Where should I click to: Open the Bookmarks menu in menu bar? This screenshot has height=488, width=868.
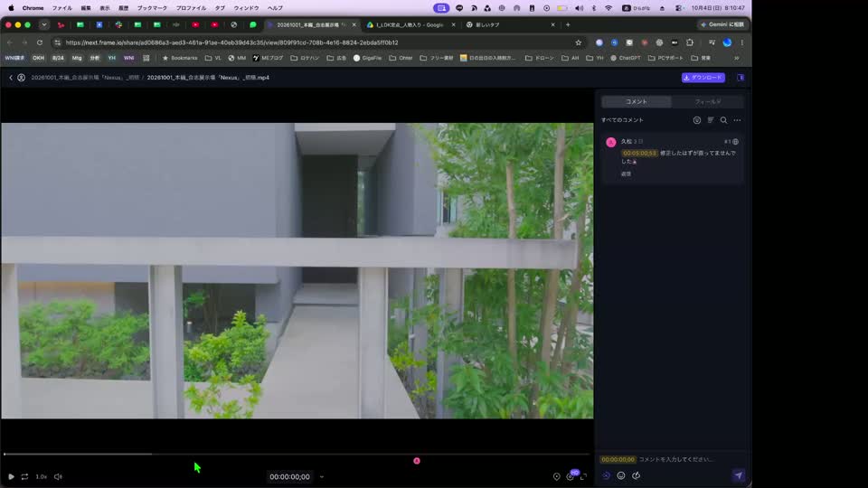click(152, 8)
